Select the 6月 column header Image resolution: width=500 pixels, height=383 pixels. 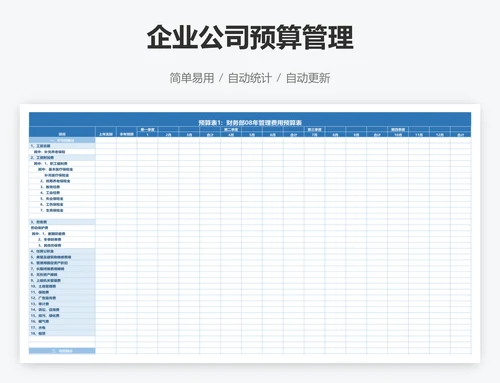tap(273, 135)
